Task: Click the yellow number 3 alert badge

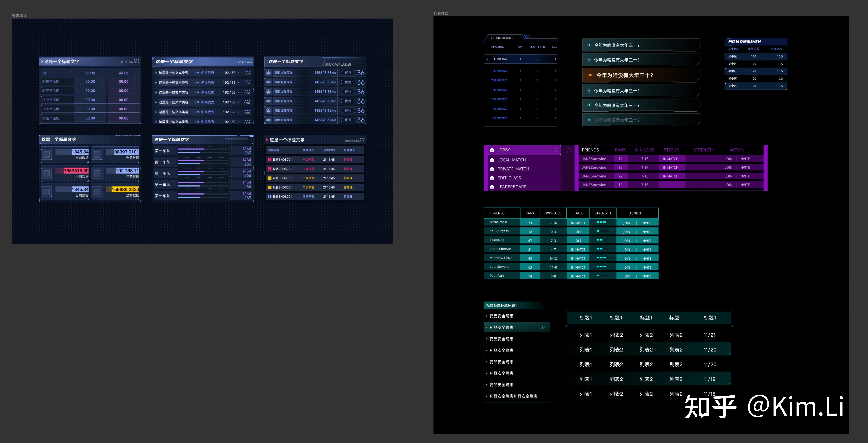Action: [x=270, y=178]
